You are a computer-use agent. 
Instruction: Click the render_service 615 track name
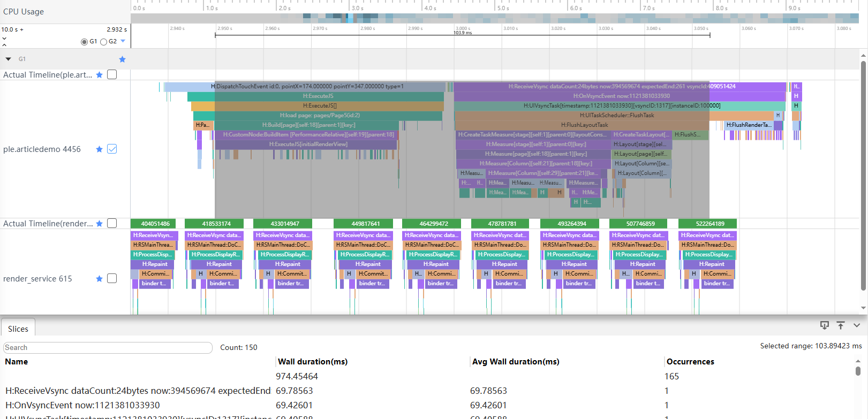point(37,279)
